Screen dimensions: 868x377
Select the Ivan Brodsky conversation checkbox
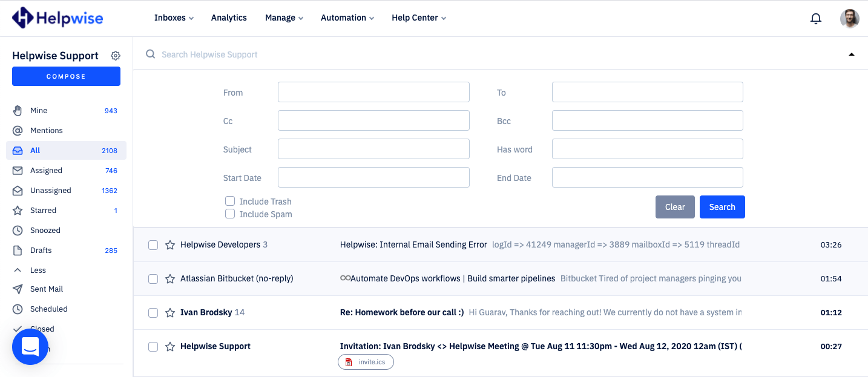153,313
